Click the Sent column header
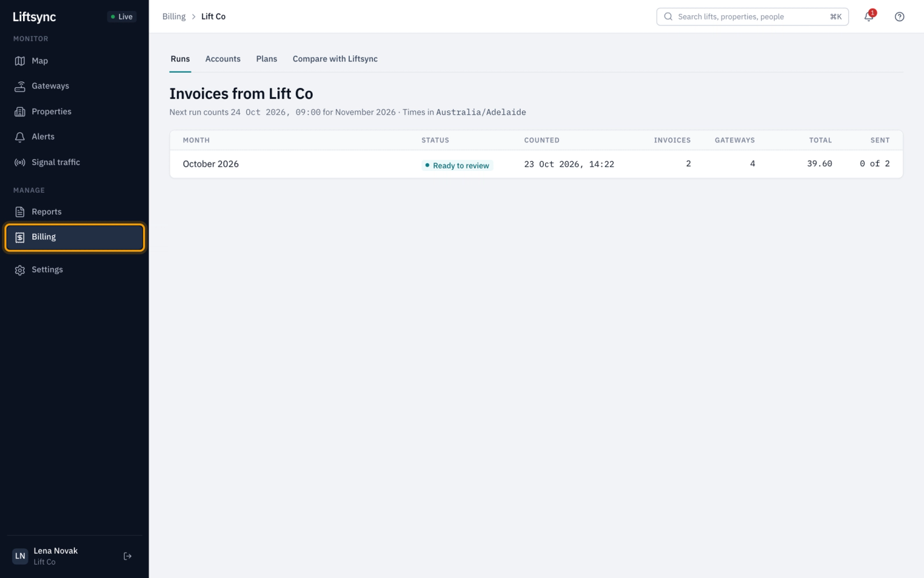This screenshot has width=924, height=578. 880,140
